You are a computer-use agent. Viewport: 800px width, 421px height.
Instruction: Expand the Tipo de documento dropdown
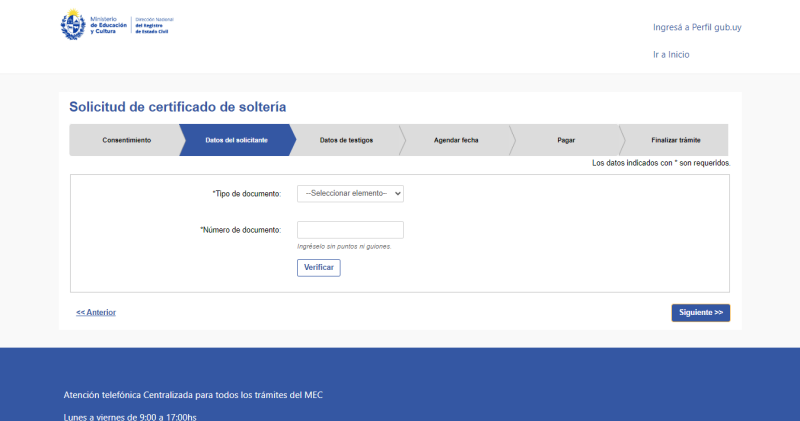[x=350, y=193]
